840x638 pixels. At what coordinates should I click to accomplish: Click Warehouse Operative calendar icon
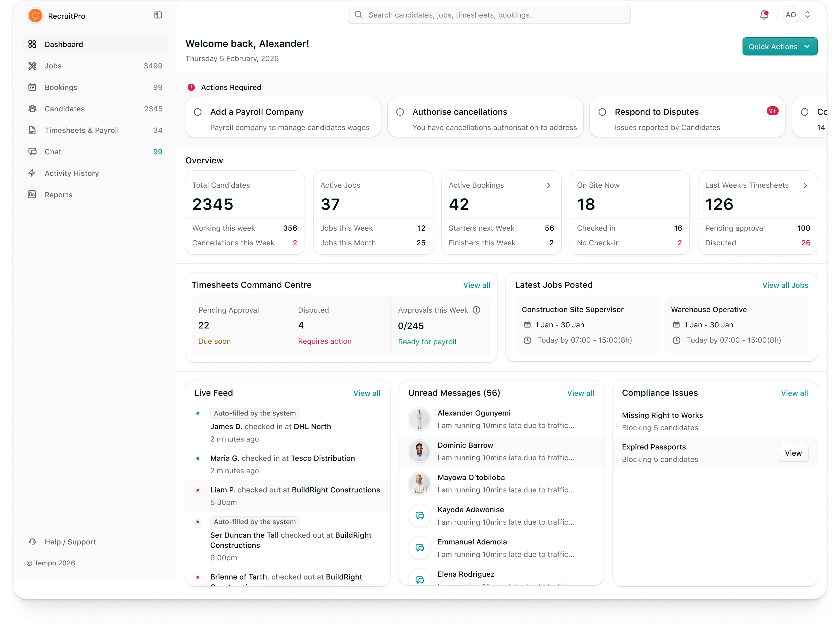676,325
